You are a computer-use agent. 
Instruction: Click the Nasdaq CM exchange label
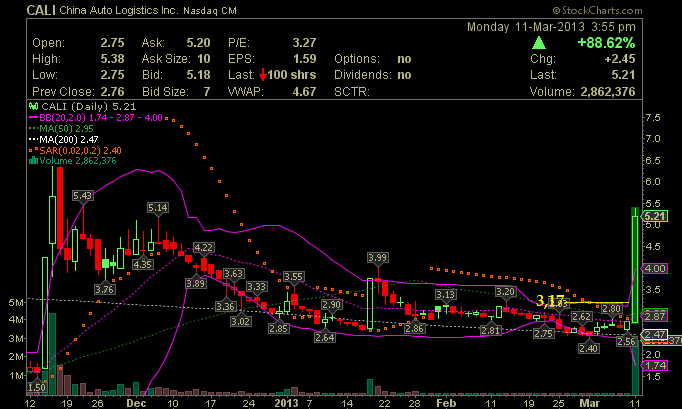coord(210,11)
